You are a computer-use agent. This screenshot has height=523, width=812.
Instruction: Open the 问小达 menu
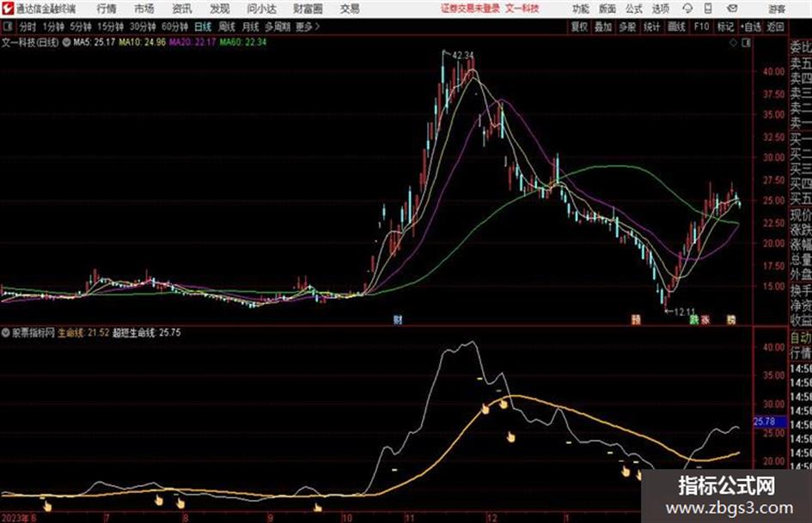coord(261,9)
